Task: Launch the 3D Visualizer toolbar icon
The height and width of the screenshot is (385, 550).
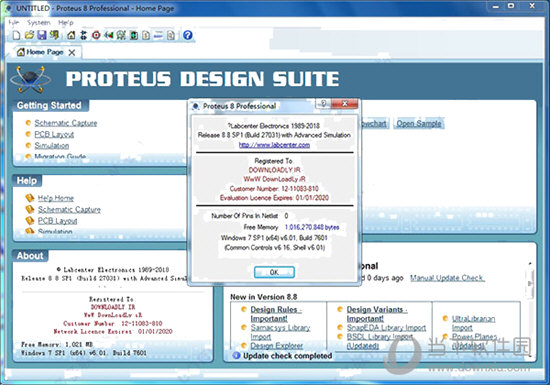Action: tap(109, 35)
